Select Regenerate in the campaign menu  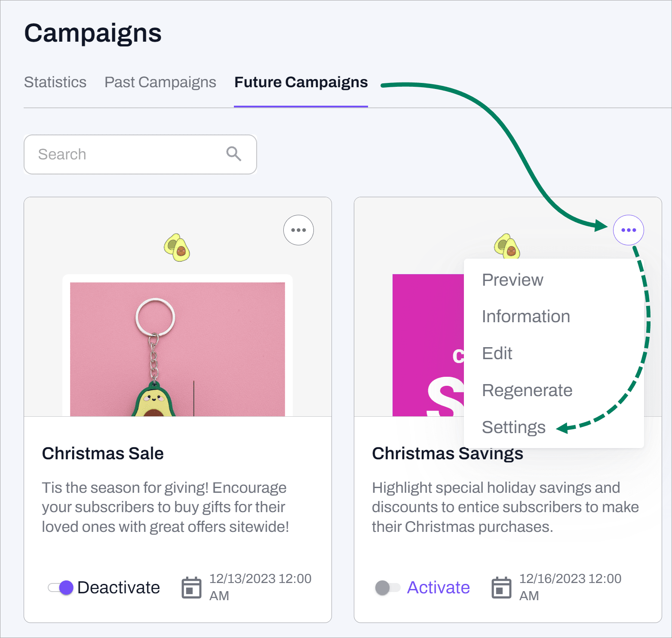527,391
